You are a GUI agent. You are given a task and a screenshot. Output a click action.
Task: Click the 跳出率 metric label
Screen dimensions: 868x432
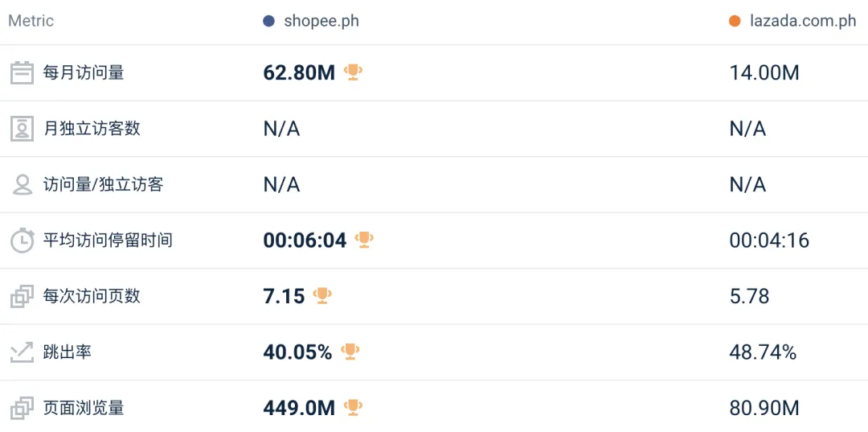(x=68, y=352)
